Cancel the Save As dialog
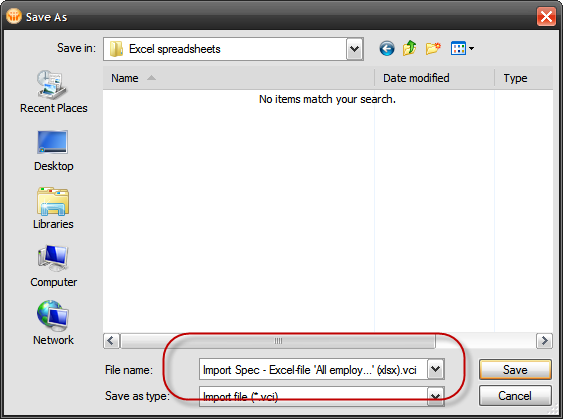Viewport: 563px width, 419px height. [x=515, y=396]
